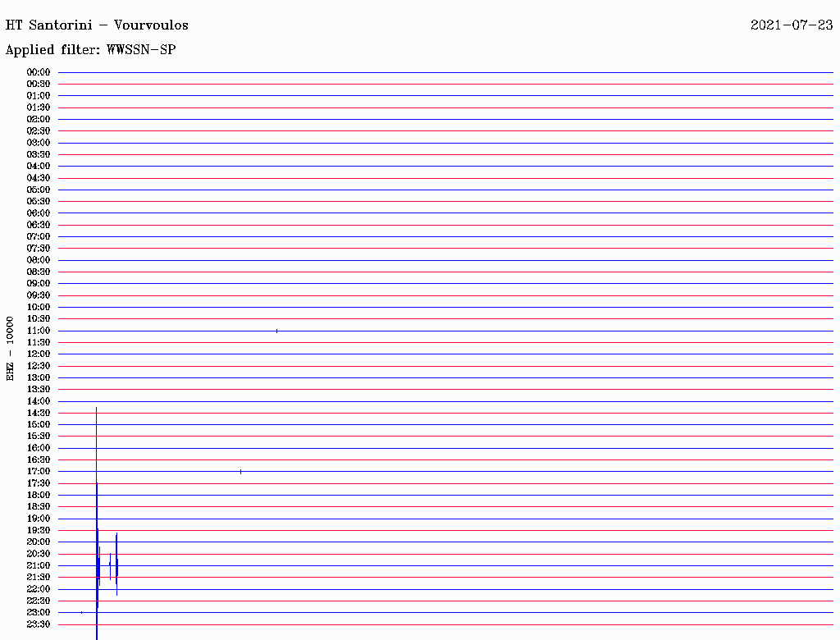
Task: Click the '02:00' time label
Action: coord(39,120)
